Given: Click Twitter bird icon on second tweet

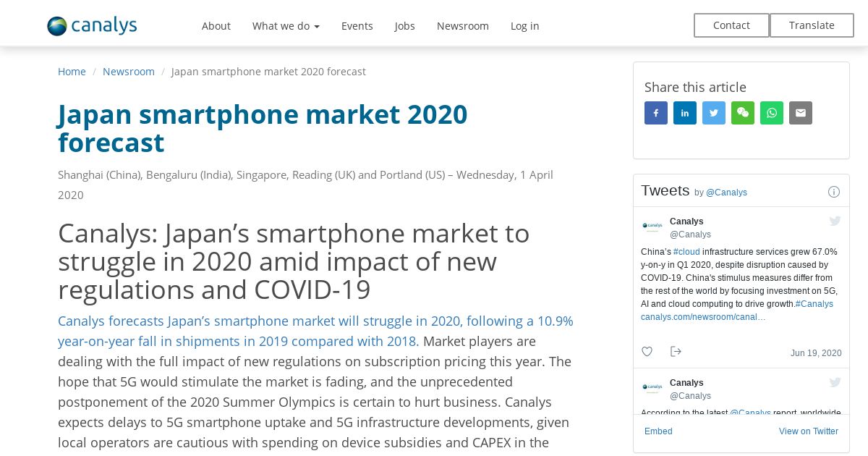Looking at the screenshot, I should tap(835, 382).
